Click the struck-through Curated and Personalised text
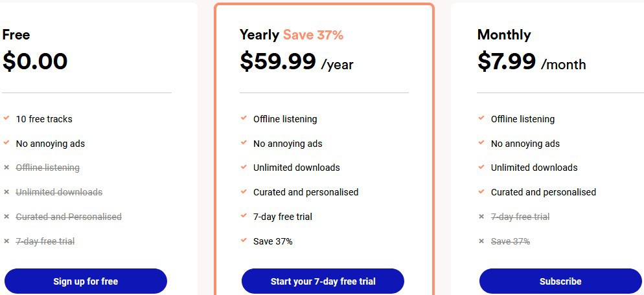Image resolution: width=644 pixels, height=295 pixels. point(69,217)
